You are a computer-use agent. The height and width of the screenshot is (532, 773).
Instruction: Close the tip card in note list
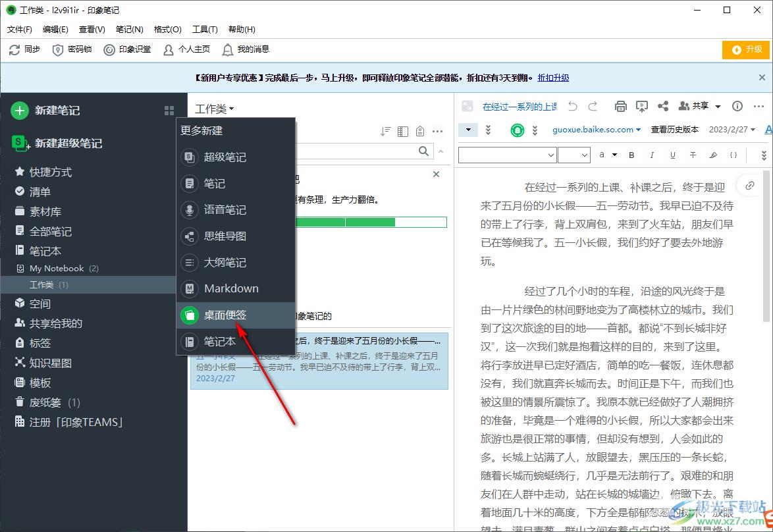click(436, 174)
